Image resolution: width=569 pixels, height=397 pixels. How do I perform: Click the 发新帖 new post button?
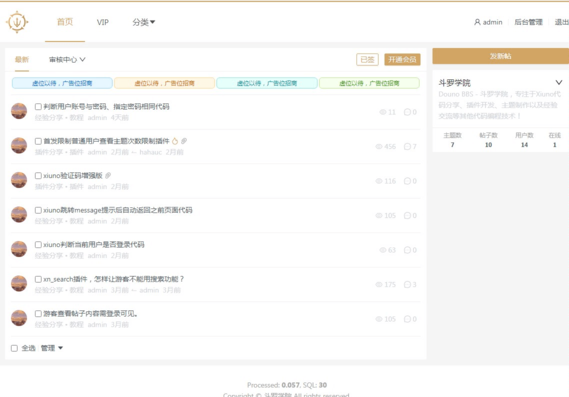pos(500,56)
